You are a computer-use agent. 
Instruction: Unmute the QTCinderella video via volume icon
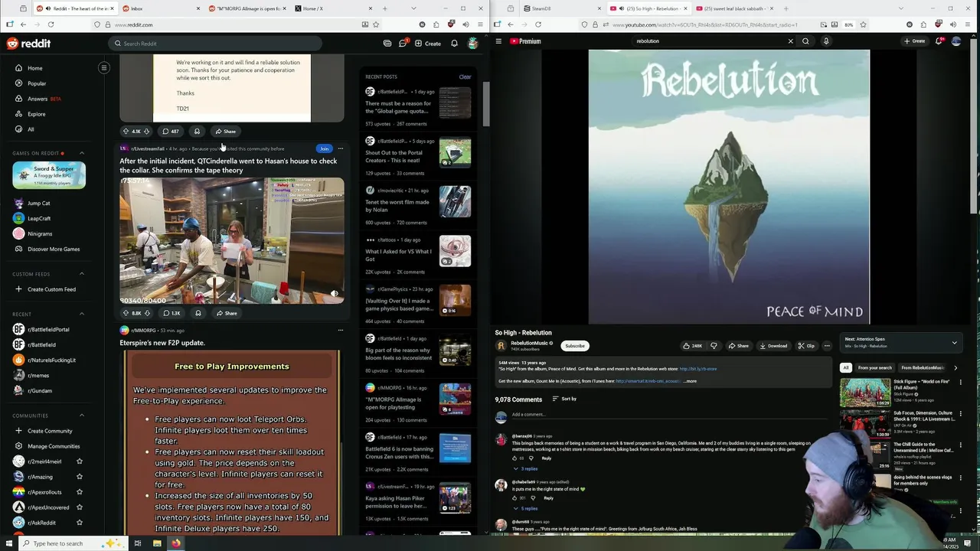click(334, 294)
